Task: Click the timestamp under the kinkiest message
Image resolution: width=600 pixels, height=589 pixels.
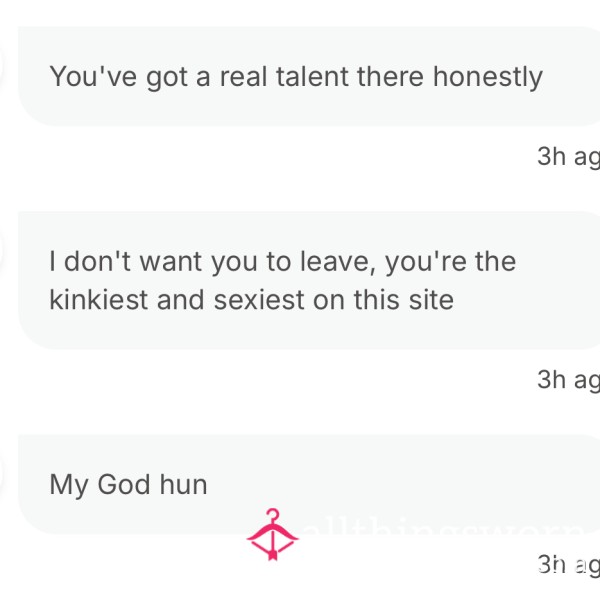Action: 568,380
